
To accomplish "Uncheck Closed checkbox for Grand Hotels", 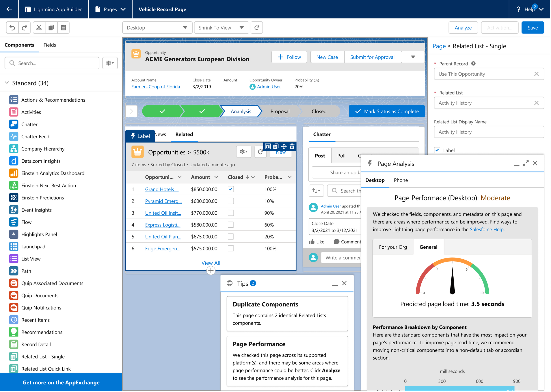I will pos(231,189).
